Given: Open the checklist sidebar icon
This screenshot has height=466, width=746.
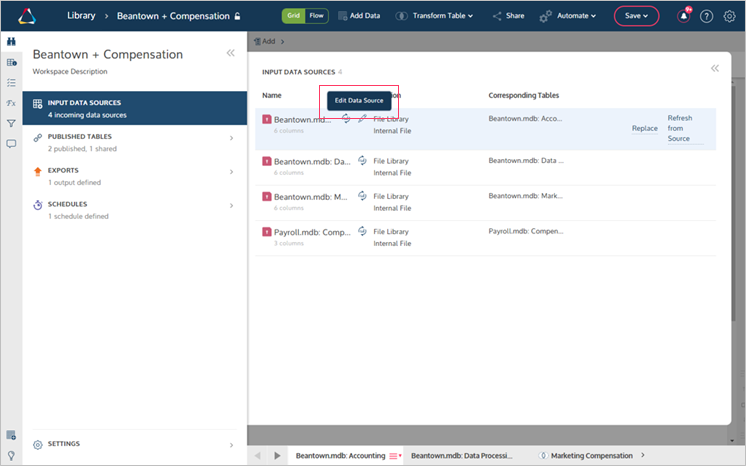Looking at the screenshot, I should [11, 83].
